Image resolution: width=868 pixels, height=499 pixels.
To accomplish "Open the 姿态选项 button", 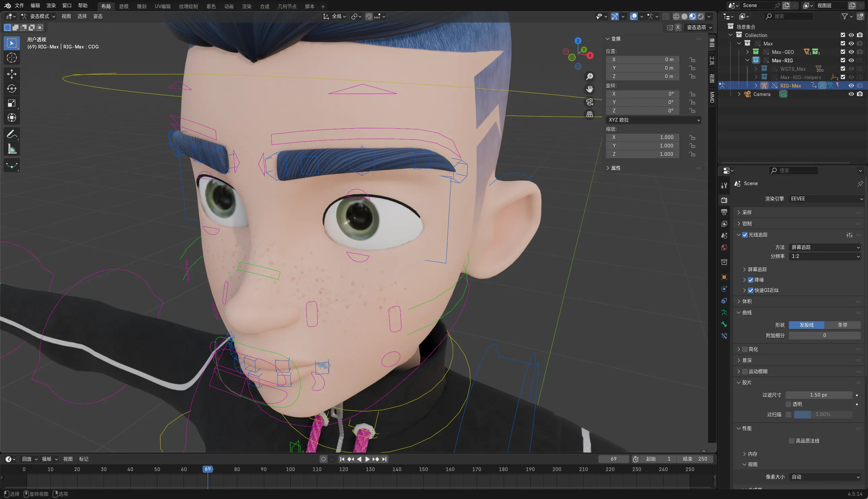I will pyautogui.click(x=699, y=27).
